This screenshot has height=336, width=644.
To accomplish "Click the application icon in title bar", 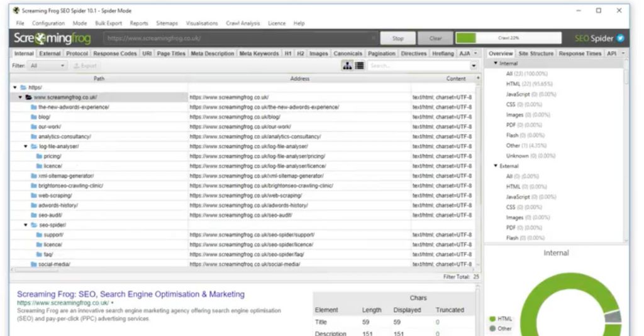I will [16, 11].
